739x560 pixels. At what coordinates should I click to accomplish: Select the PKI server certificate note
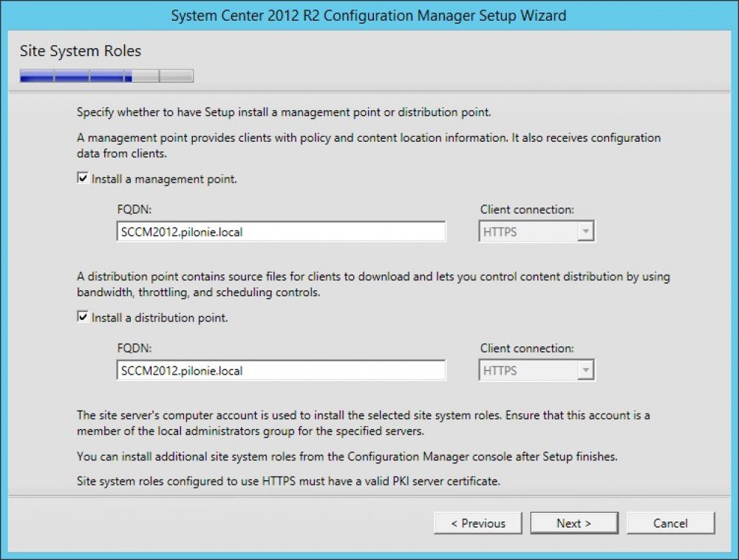tap(288, 481)
